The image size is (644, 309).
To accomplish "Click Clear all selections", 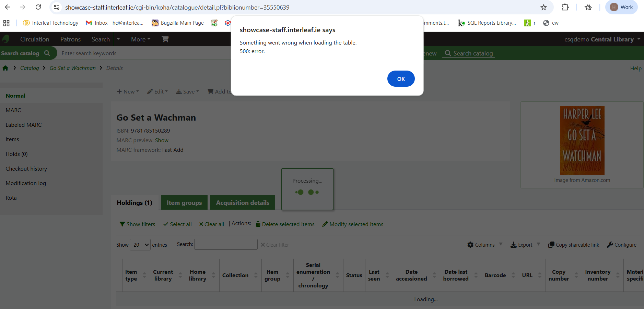I will (212, 224).
